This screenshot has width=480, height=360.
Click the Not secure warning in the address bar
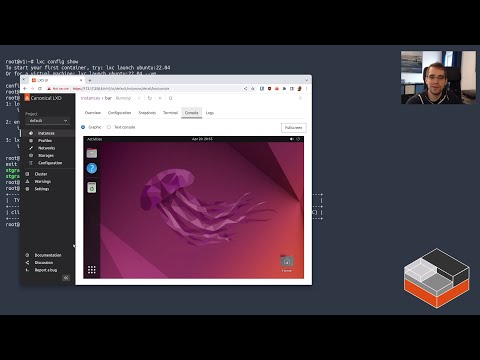[x=58, y=89]
